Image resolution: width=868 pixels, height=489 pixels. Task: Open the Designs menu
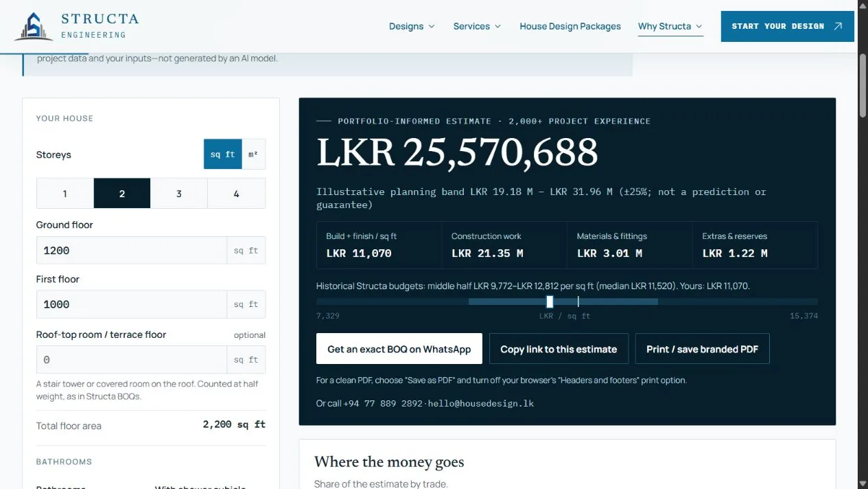[x=412, y=26]
